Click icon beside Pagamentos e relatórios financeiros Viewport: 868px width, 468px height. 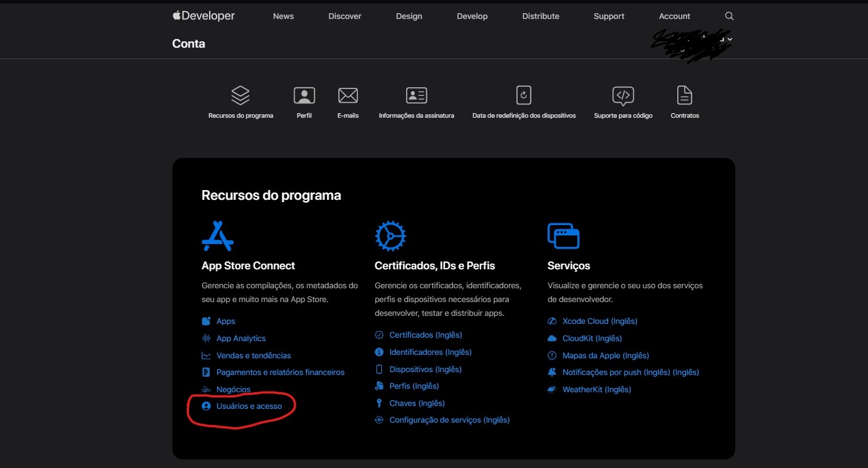pos(206,372)
